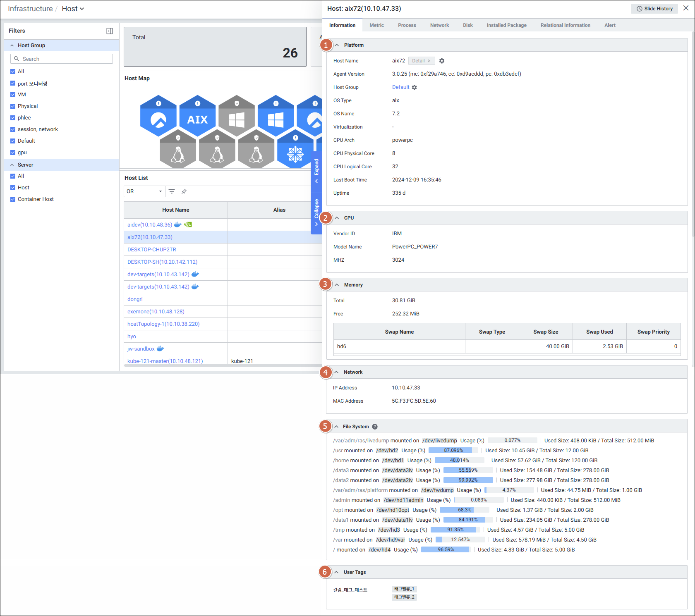
Task: Click the File System help question icon
Action: [375, 427]
